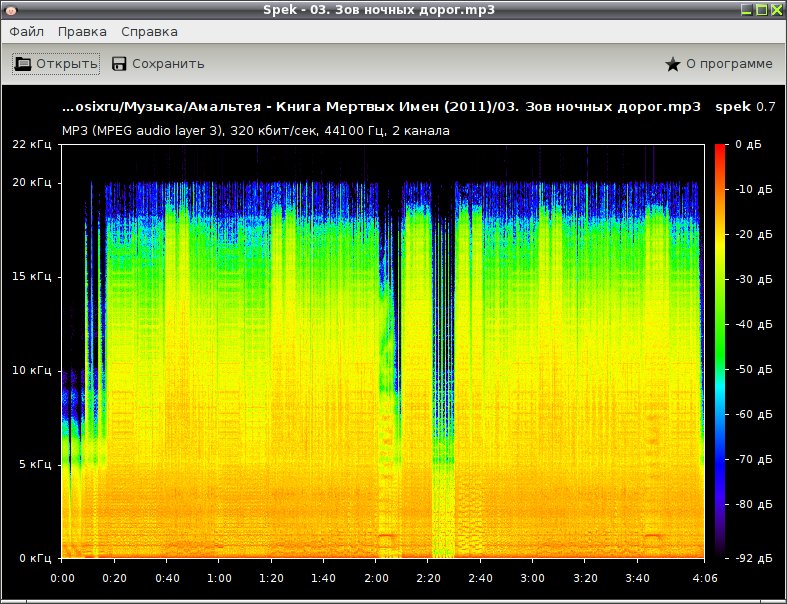The height and width of the screenshot is (604, 787).
Task: Click the spek 0.7 version label
Action: (745, 106)
